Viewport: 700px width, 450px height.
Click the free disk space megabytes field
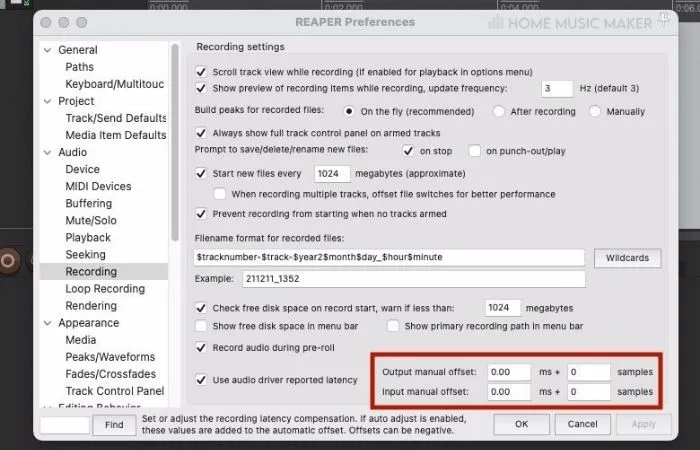coord(502,308)
